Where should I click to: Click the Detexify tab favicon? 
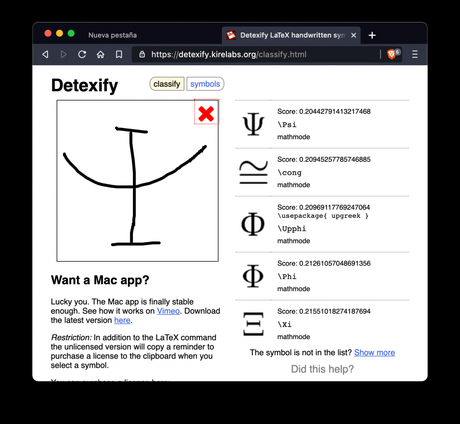[231, 35]
